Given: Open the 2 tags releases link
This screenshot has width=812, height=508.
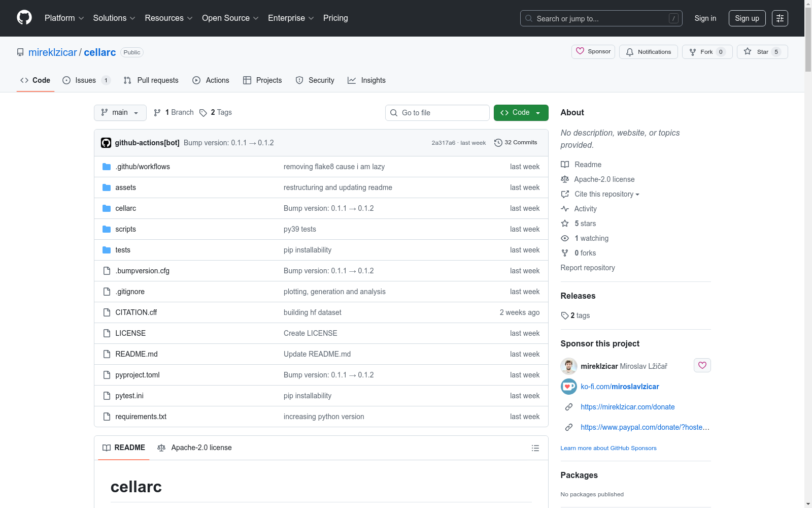Looking at the screenshot, I should tap(576, 315).
